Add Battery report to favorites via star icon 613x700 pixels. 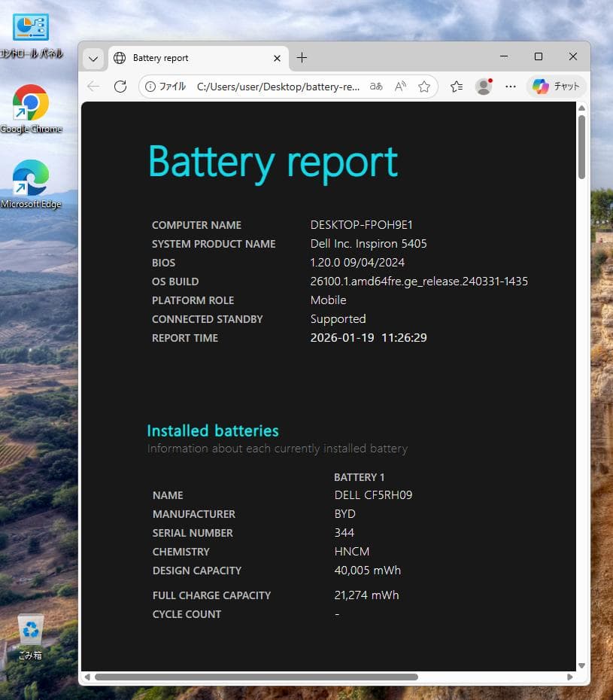click(x=423, y=87)
